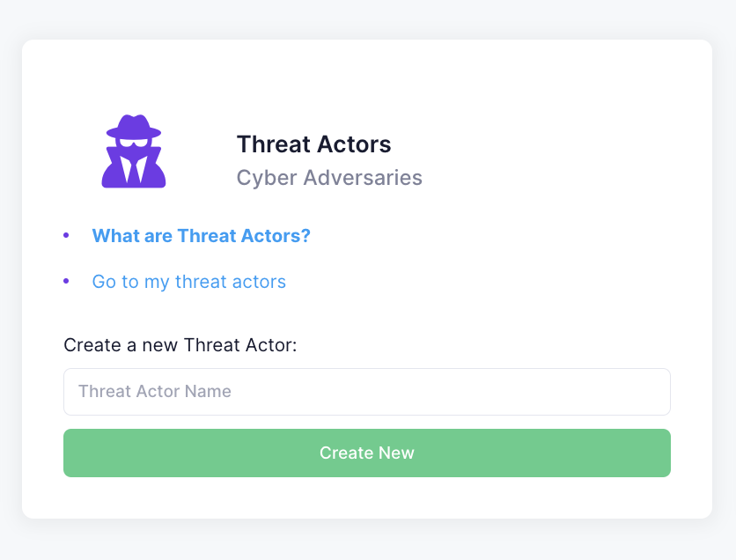Click the green Create New button

367,453
